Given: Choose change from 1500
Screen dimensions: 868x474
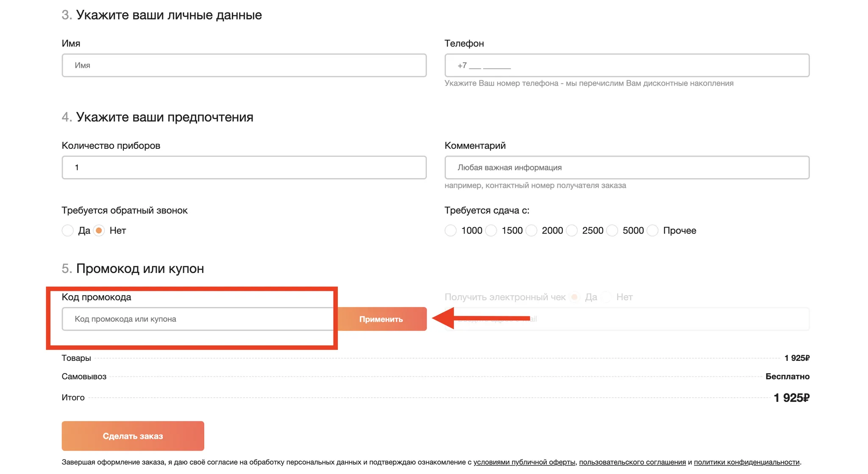Looking at the screenshot, I should click(491, 231).
